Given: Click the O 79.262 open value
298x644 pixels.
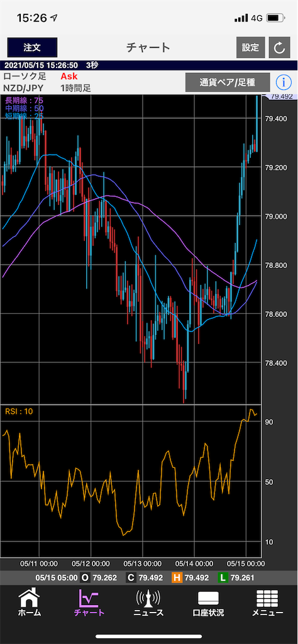Looking at the screenshot, I should click(x=99, y=578).
